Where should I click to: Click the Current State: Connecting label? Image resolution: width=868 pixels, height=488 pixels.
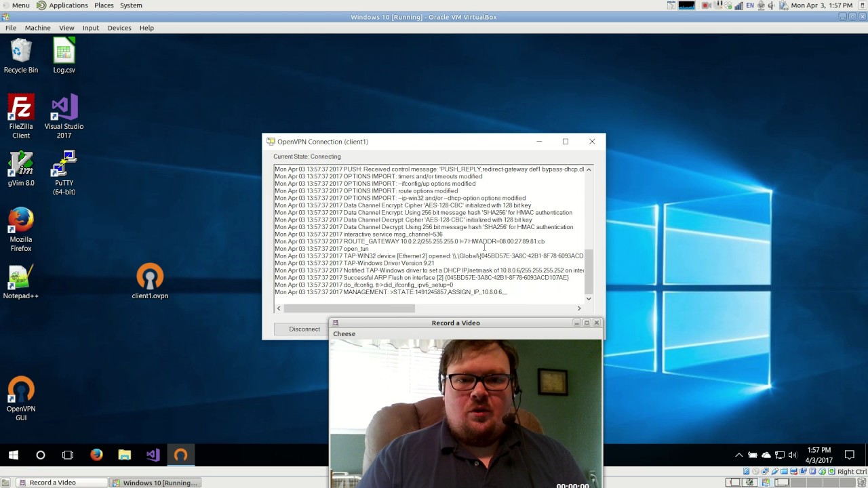tap(307, 157)
